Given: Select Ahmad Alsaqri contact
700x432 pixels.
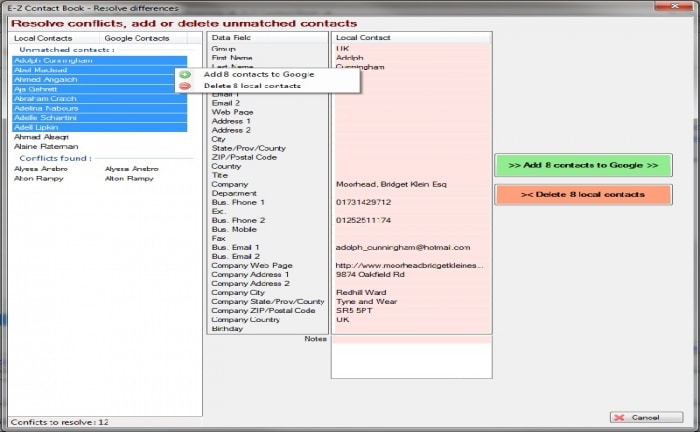Looking at the screenshot, I should coord(41,137).
